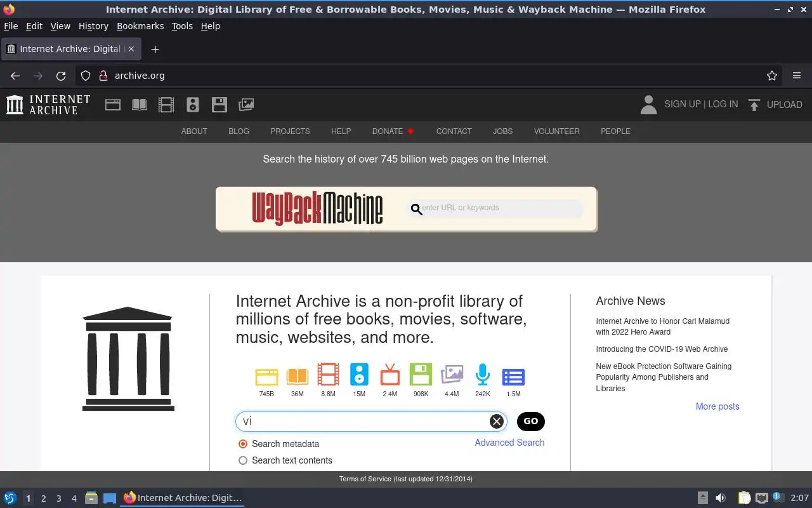The height and width of the screenshot is (508, 812).
Task: Open the File menu
Action: pyautogui.click(x=11, y=26)
